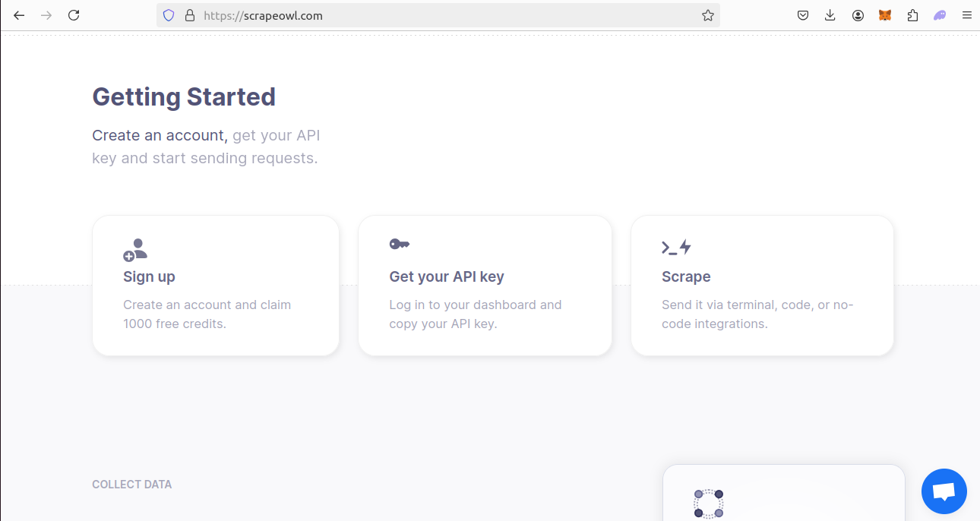Save page to Pocket
The width and height of the screenshot is (980, 521).
tap(803, 15)
